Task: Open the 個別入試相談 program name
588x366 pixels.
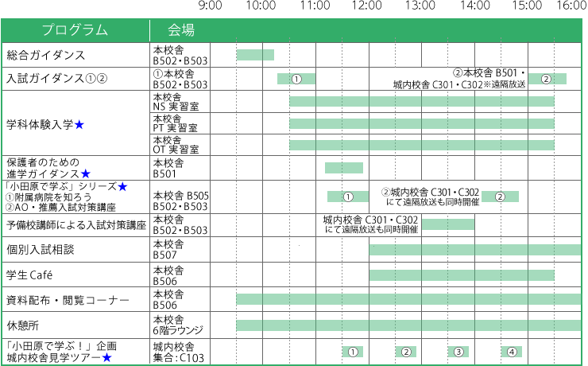Action: pyautogui.click(x=40, y=250)
